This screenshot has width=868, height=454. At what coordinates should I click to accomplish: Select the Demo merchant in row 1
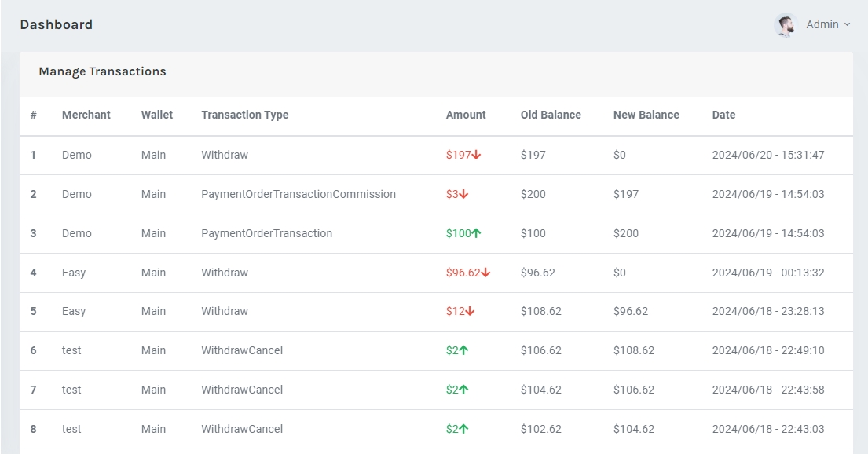pos(77,156)
